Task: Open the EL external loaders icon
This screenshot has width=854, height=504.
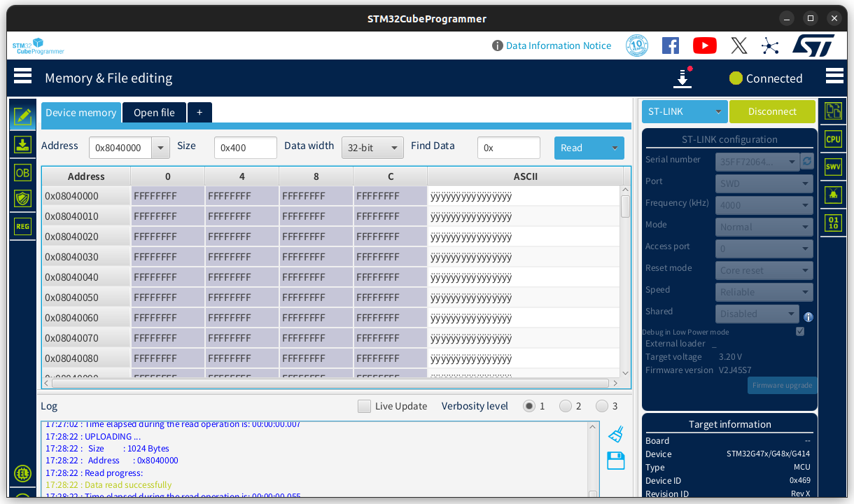Action: pyautogui.click(x=22, y=474)
